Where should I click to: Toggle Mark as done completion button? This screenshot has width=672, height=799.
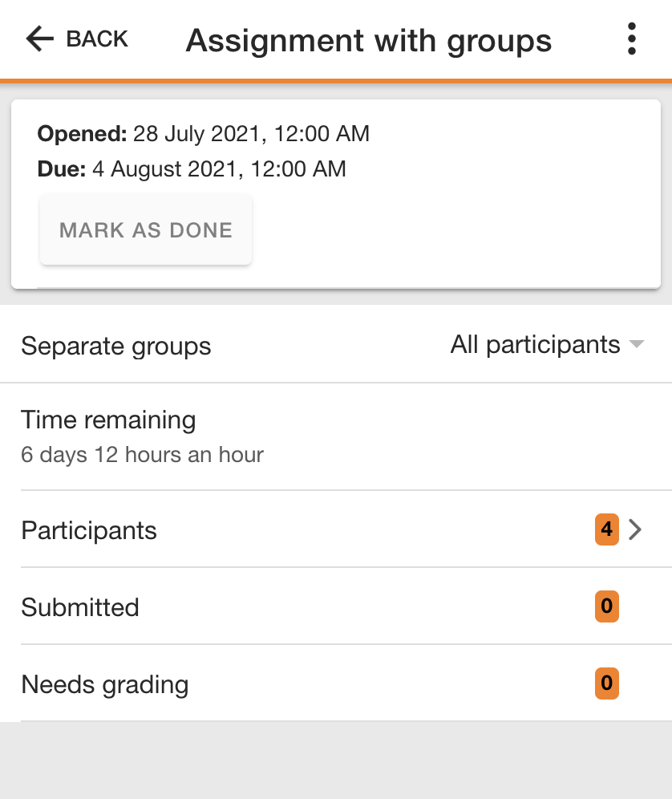coord(146,229)
